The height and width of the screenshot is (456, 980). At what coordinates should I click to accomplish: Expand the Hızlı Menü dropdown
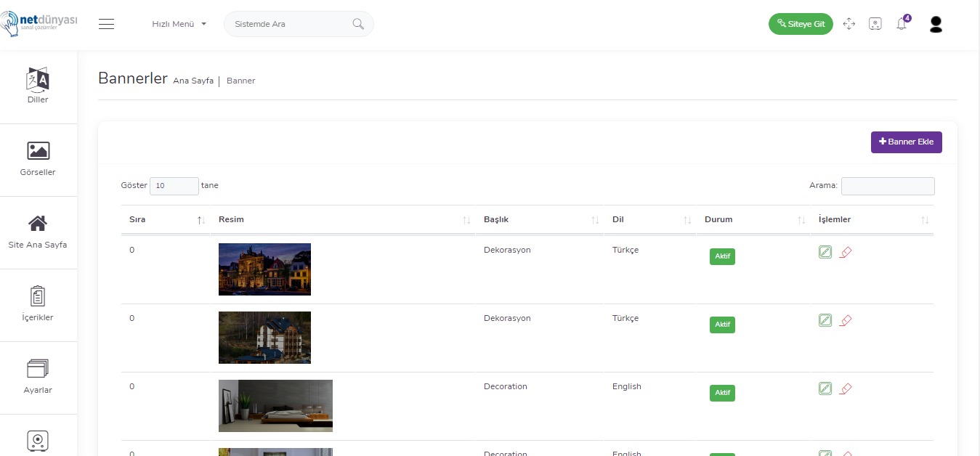point(179,24)
